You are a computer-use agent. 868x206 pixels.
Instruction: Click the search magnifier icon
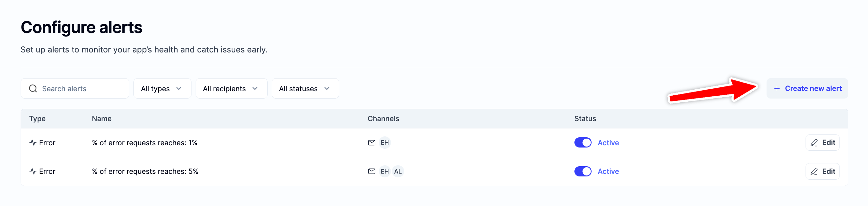tap(33, 88)
